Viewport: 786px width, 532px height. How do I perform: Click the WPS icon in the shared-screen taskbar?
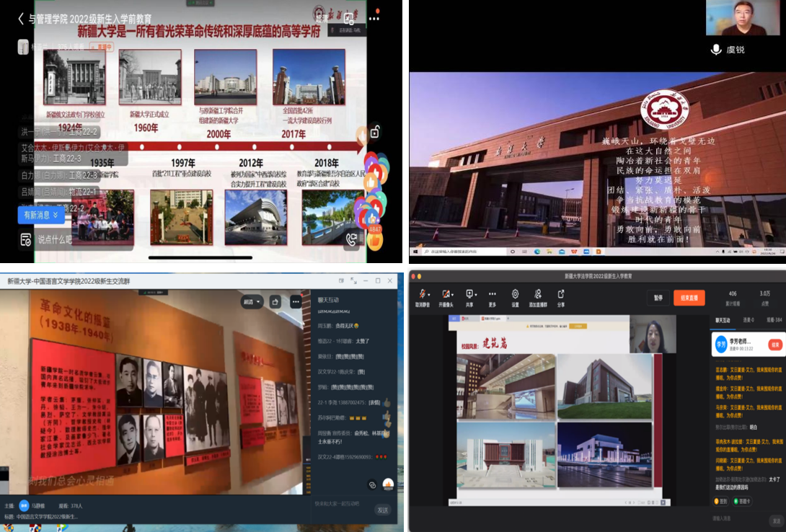click(574, 252)
